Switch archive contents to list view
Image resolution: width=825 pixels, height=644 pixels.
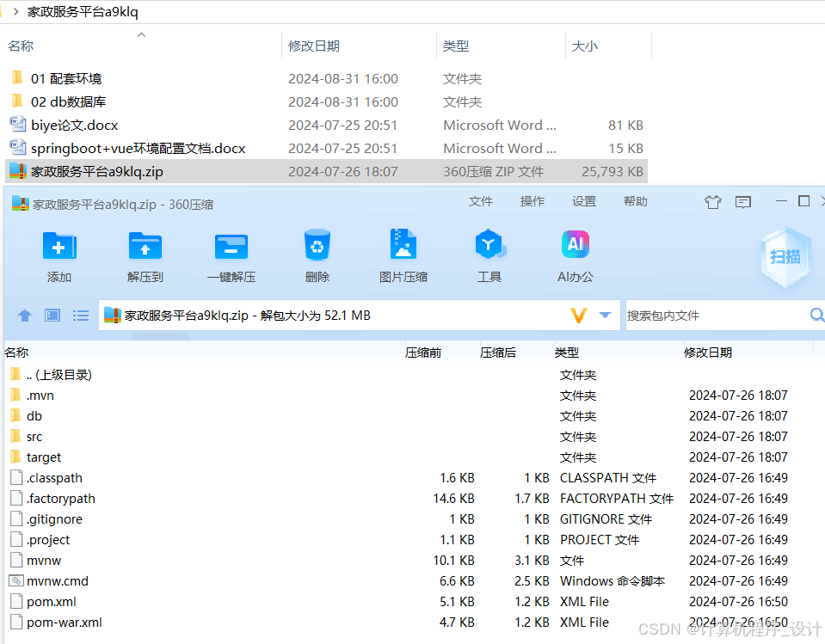(81, 316)
